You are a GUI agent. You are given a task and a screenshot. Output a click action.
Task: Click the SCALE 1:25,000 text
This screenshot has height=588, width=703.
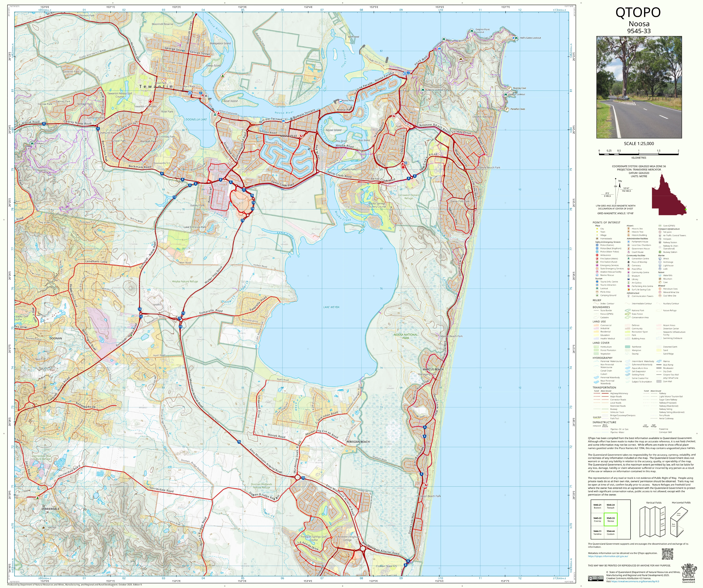639,144
